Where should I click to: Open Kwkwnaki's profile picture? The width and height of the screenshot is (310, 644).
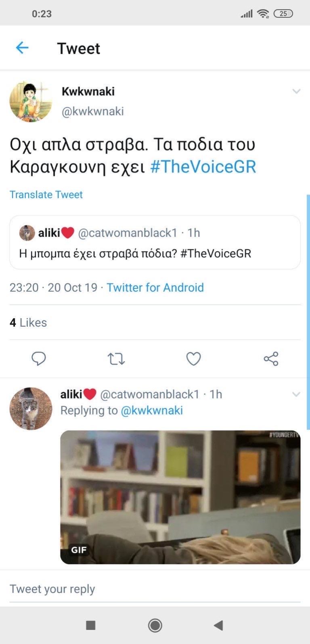pyautogui.click(x=31, y=101)
